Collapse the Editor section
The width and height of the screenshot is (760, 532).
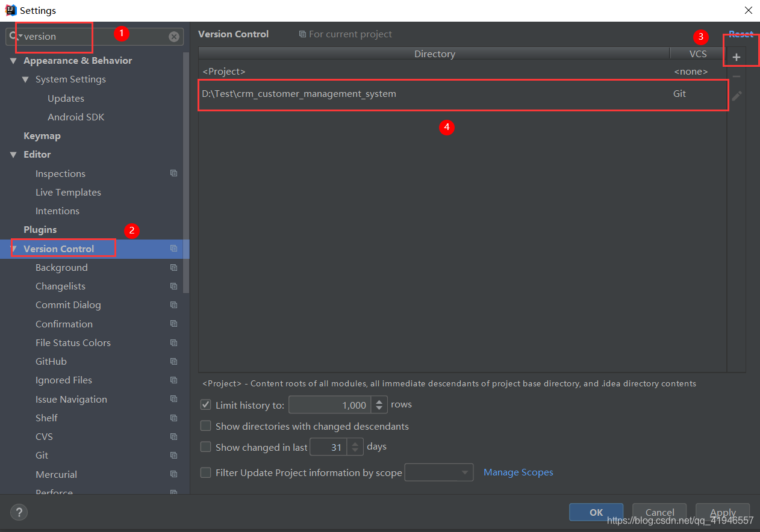pos(13,155)
